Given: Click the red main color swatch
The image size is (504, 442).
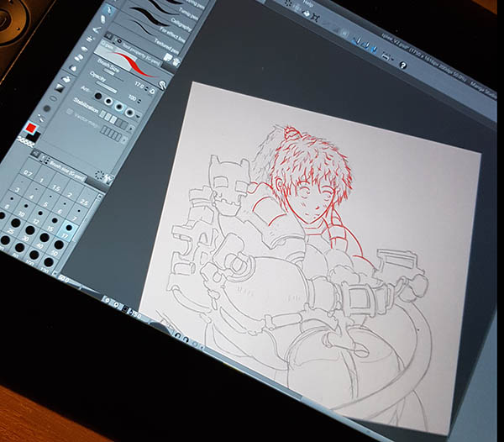Looking at the screenshot, I should coord(30,128).
